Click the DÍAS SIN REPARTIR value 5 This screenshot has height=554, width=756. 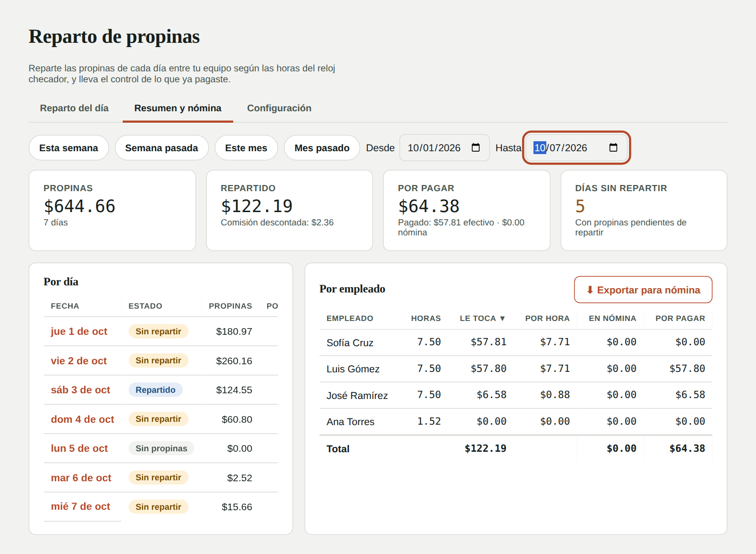[580, 206]
